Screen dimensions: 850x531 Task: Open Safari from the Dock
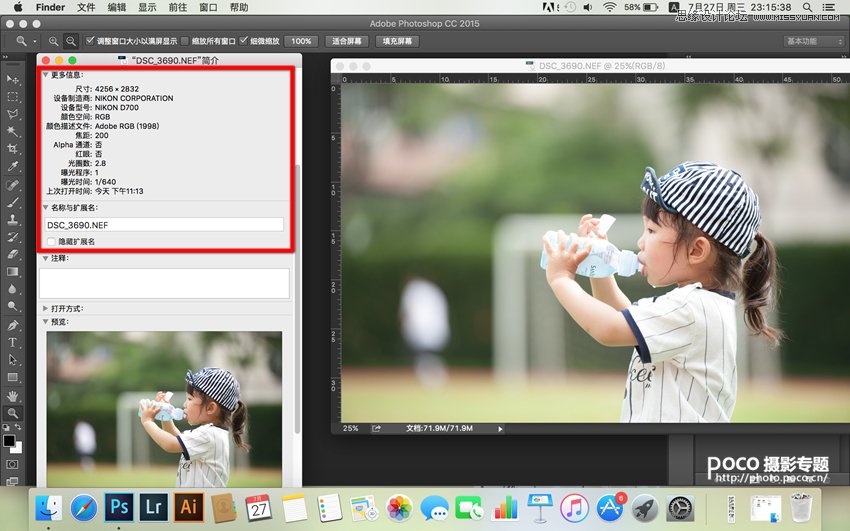tap(83, 508)
